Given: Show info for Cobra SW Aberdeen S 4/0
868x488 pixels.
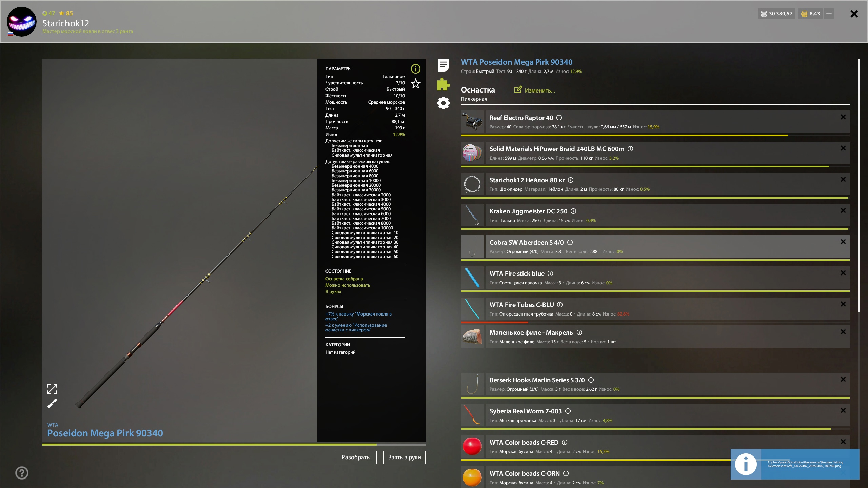Looking at the screenshot, I should click(x=570, y=242).
